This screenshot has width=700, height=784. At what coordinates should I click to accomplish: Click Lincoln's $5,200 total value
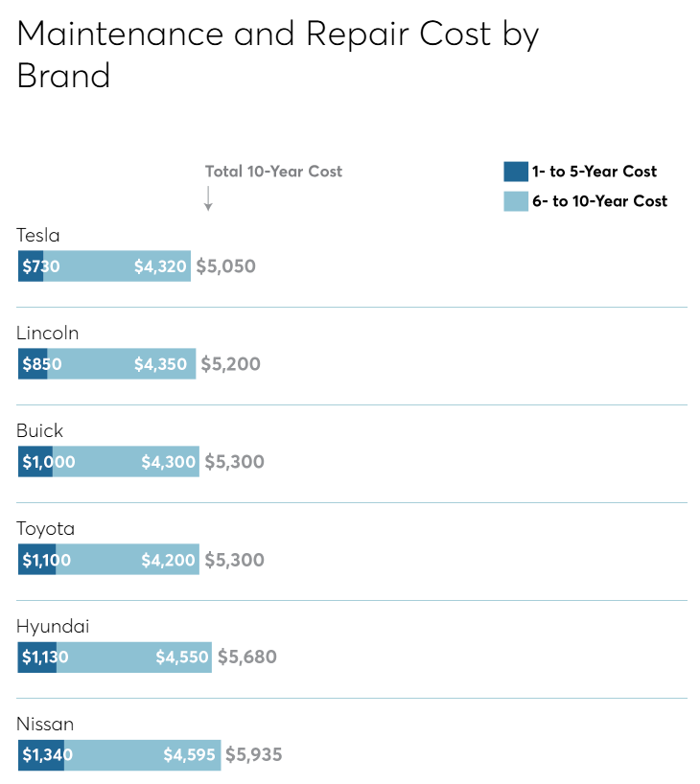coord(230,364)
